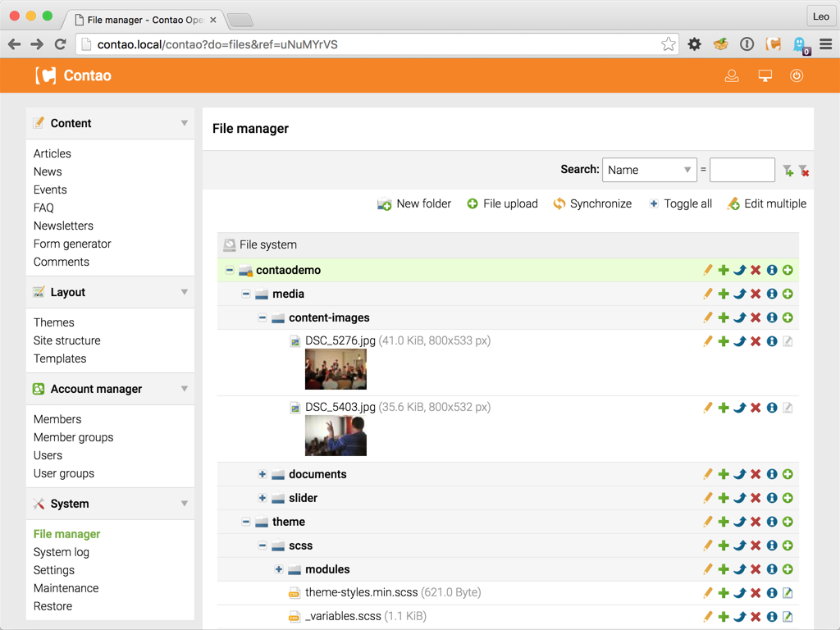Click the DSC_5403.jpg thumbnail image
The width and height of the screenshot is (840, 630).
(336, 436)
